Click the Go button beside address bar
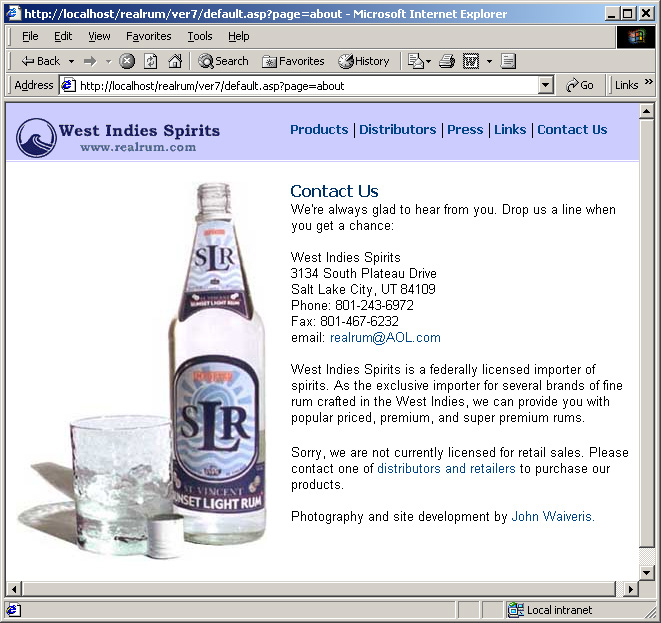Screen dimensions: 661x623 tap(580, 85)
